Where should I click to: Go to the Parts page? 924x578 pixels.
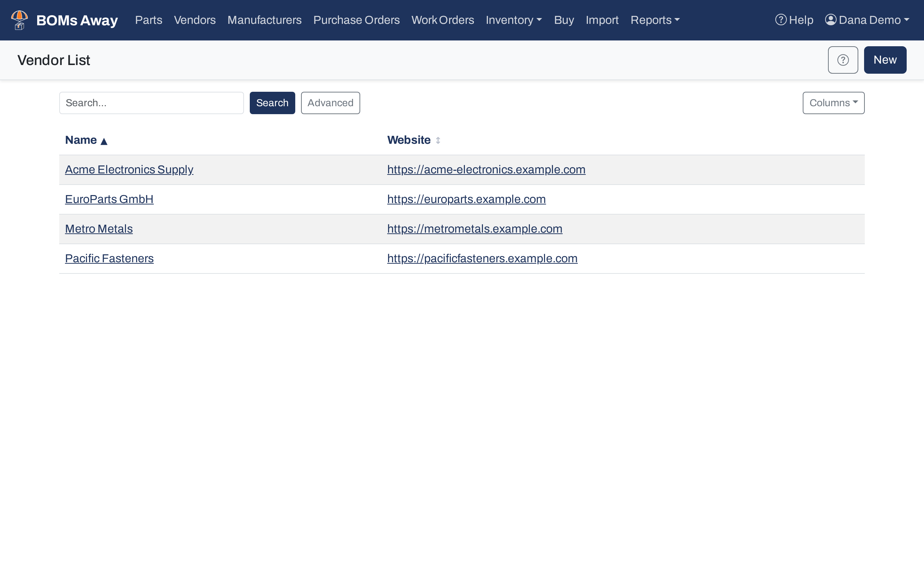point(149,20)
